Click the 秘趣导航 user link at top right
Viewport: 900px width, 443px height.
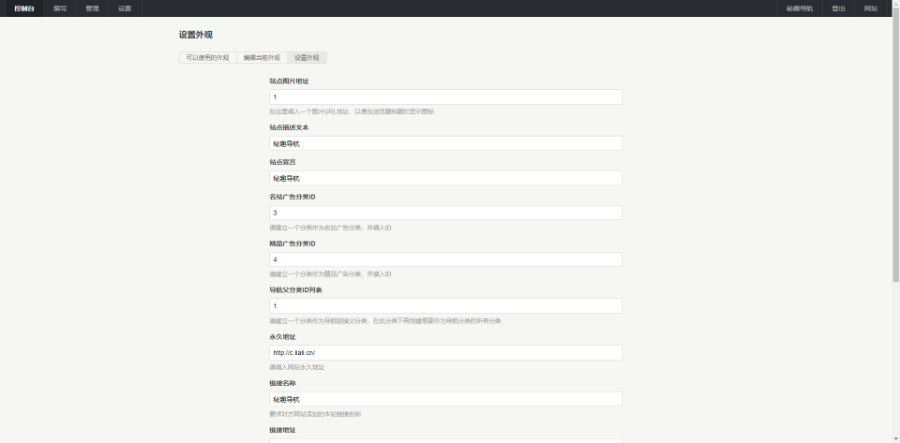[x=799, y=8]
